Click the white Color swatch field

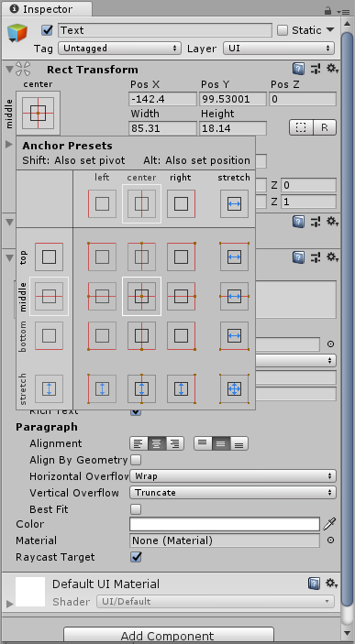coord(225,524)
